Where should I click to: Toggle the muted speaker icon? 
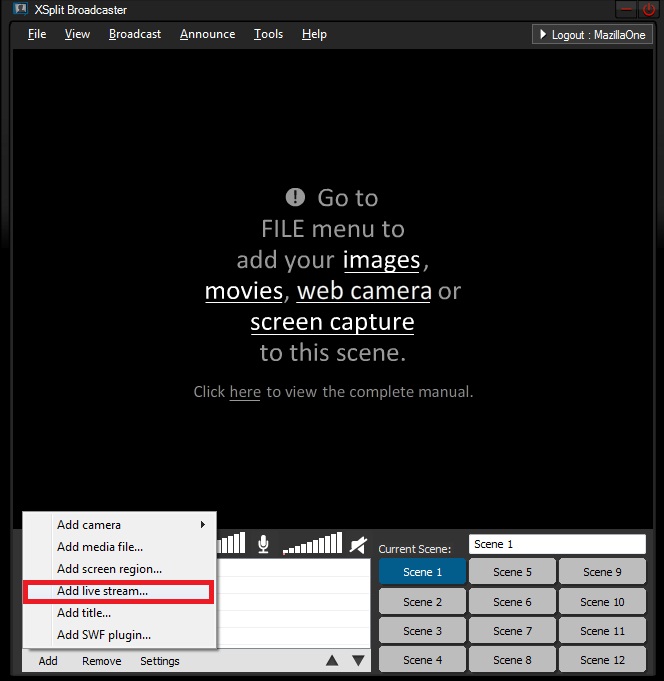click(359, 545)
